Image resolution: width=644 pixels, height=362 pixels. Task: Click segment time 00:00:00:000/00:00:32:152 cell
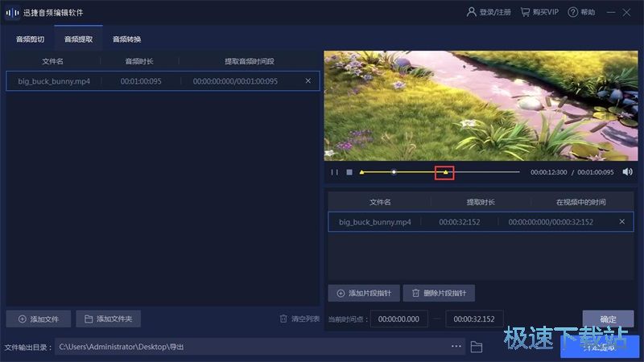click(x=551, y=222)
